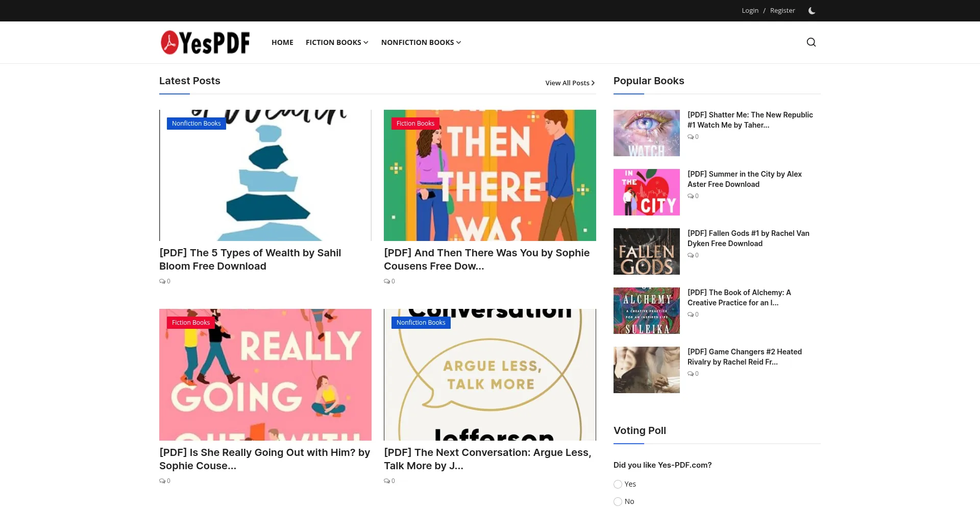Screen dimensions: 980x507
Task: Toggle dark mode moon icon
Action: 812,11
